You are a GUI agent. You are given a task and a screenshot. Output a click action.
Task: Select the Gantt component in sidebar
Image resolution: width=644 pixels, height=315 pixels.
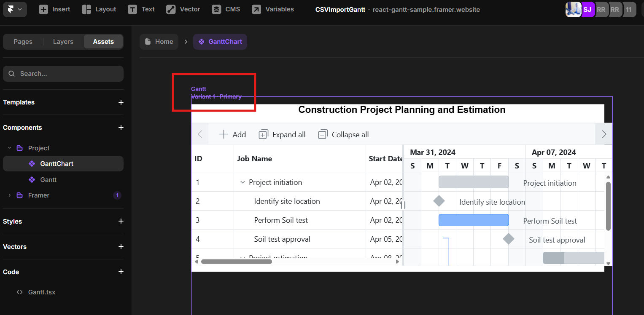point(48,179)
